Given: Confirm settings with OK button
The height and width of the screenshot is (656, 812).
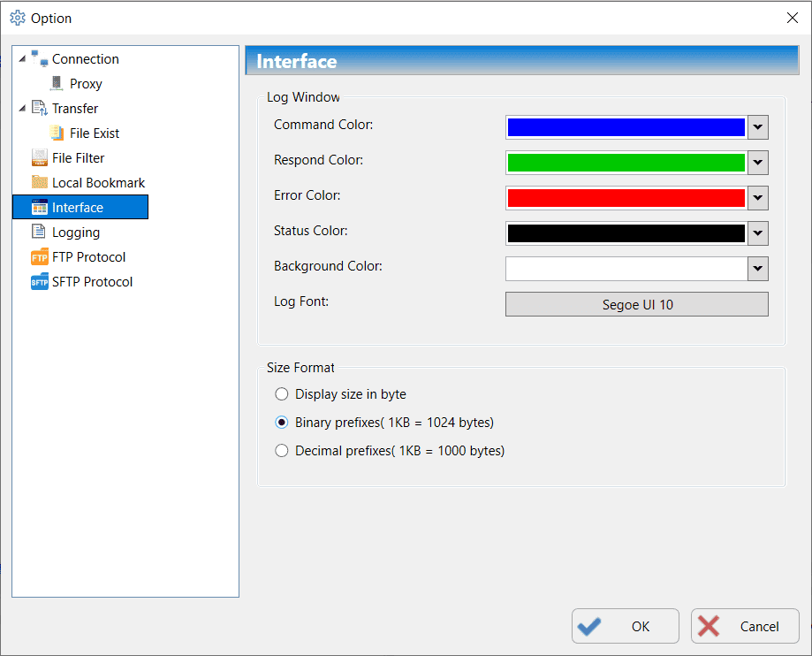Looking at the screenshot, I should point(626,627).
